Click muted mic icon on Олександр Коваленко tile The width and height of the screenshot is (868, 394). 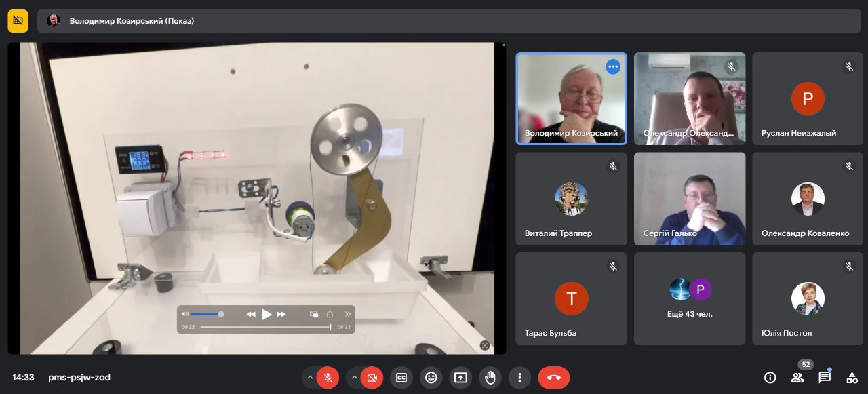point(849,166)
